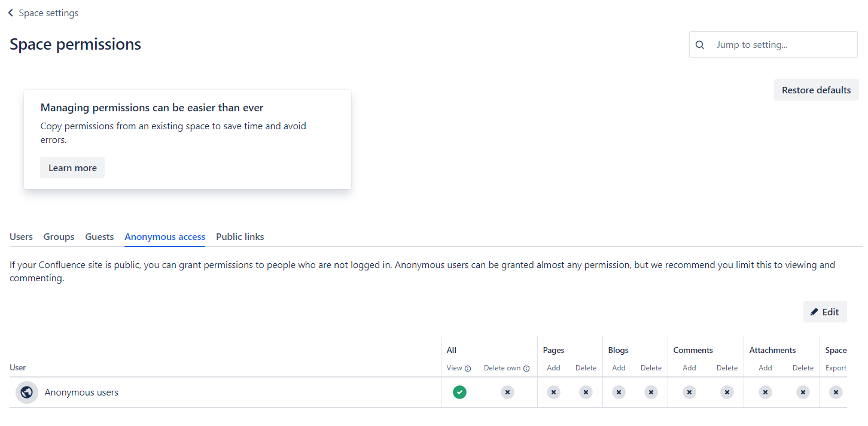Click the Delete own permission X icon

[507, 392]
